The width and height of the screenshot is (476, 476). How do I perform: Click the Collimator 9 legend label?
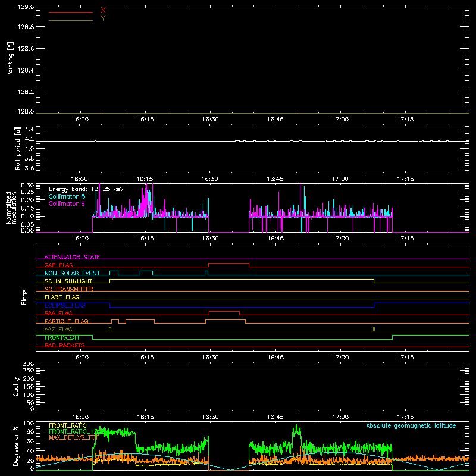pyautogui.click(x=67, y=203)
